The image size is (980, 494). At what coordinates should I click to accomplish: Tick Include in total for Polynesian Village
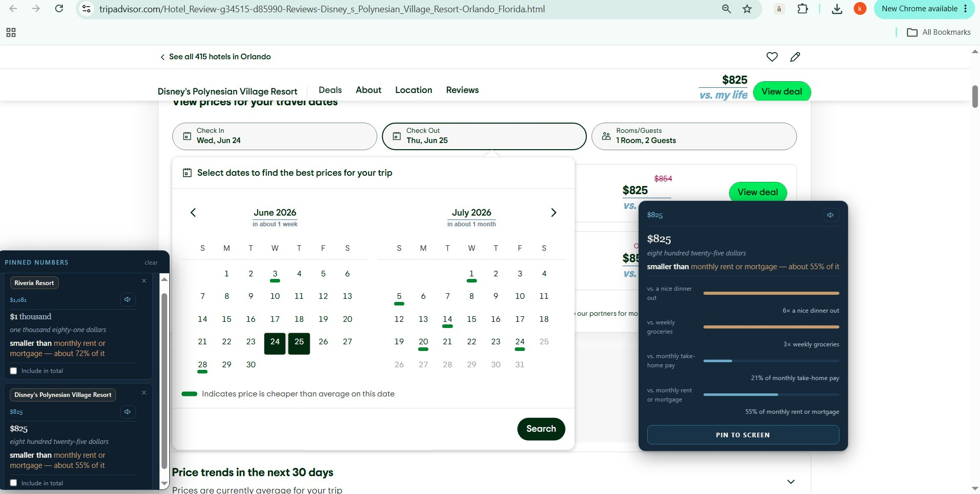coord(14,483)
